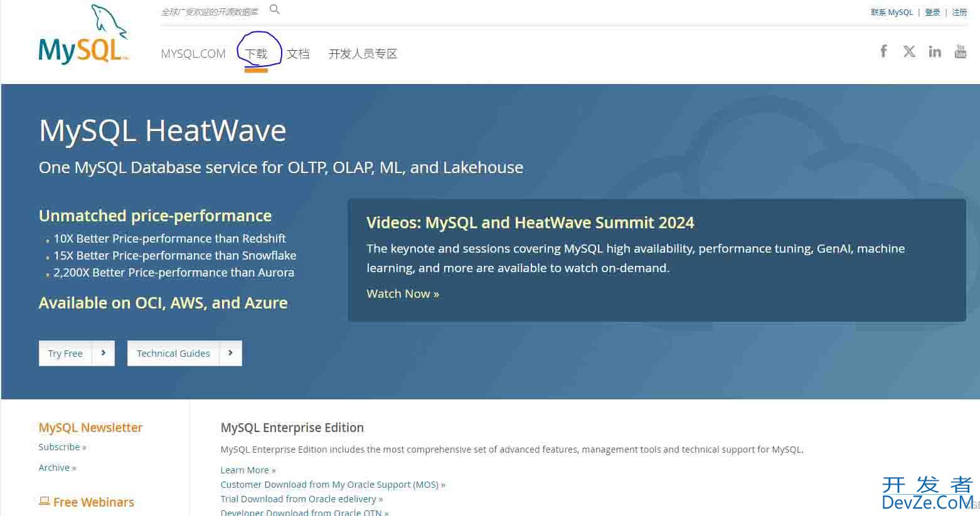Click the newsletter Subscribe link
Image resolution: width=980 pixels, height=516 pixels.
click(62, 447)
